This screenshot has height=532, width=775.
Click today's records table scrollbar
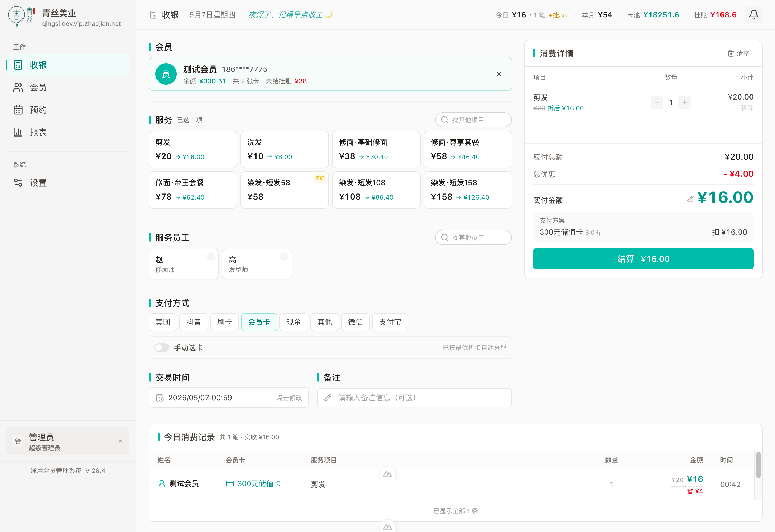(758, 465)
